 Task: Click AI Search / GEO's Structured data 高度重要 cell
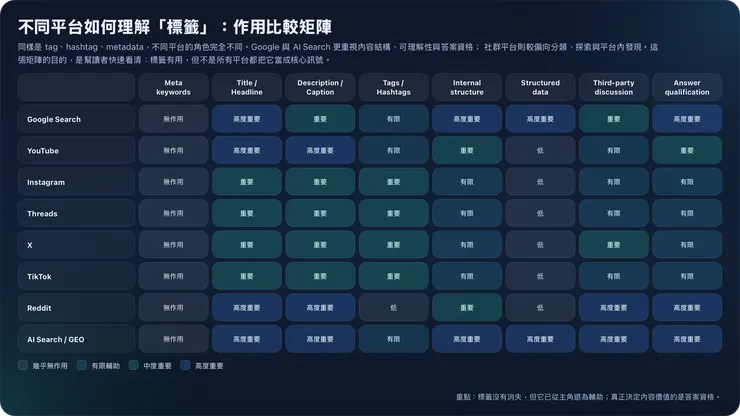click(540, 339)
